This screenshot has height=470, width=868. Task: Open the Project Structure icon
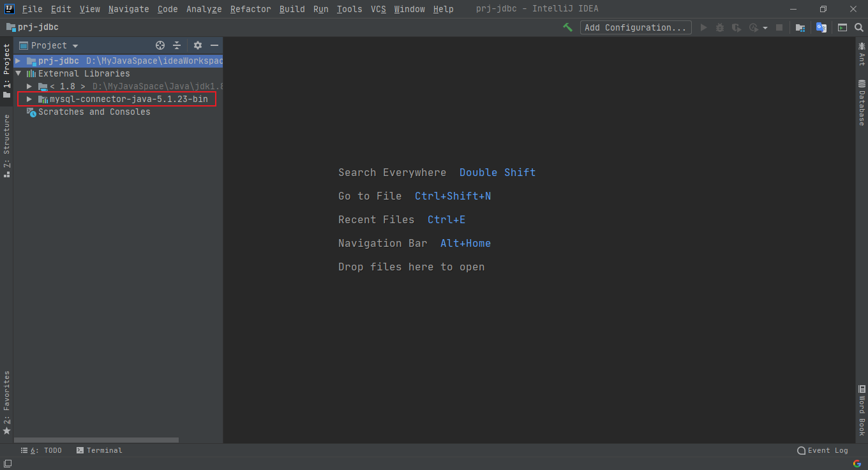[x=800, y=27]
